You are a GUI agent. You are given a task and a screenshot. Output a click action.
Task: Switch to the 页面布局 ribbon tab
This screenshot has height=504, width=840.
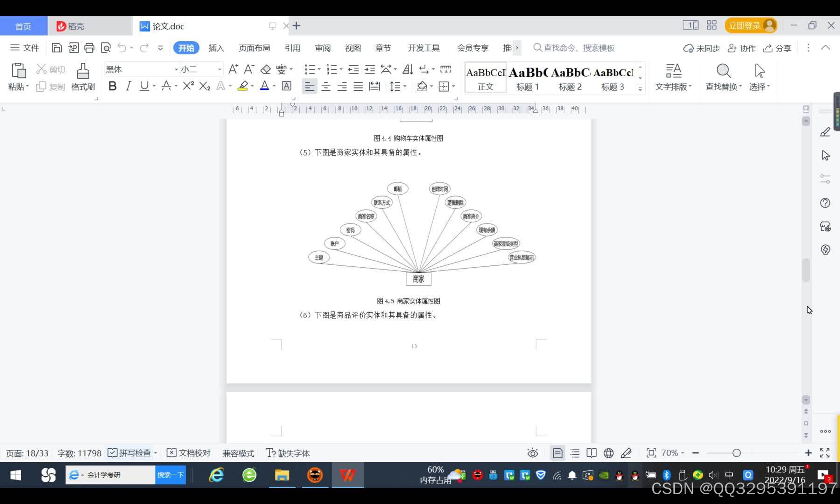pos(254,48)
